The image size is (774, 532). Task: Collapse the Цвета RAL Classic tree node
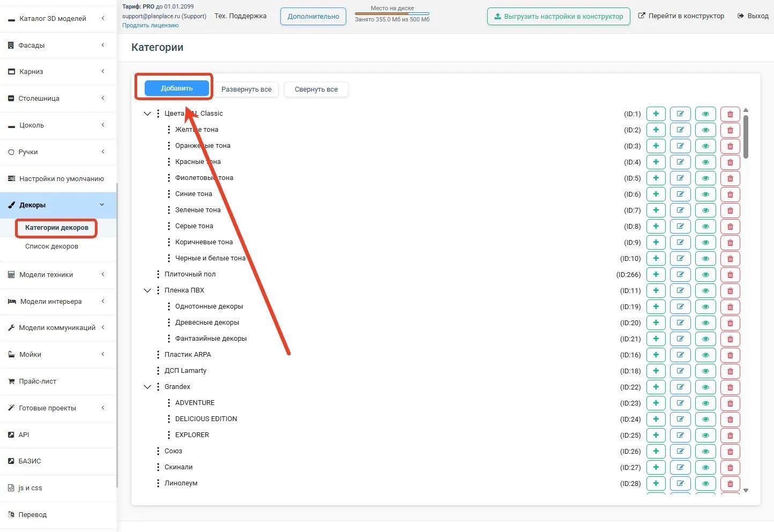pos(147,114)
